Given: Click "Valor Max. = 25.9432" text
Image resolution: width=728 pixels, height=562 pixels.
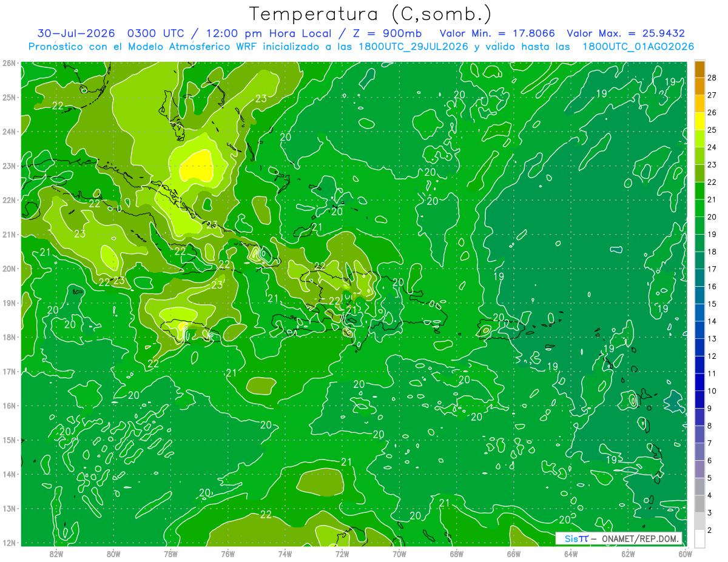Looking at the screenshot, I should click(x=625, y=33).
